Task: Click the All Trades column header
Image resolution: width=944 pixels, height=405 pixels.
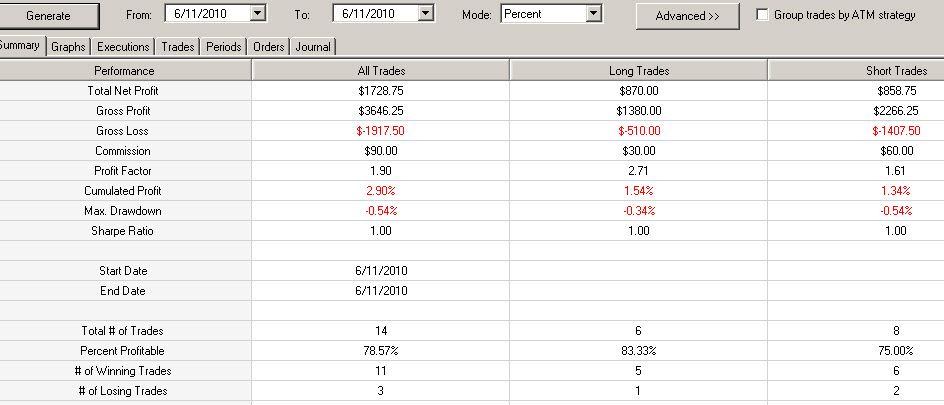Action: pyautogui.click(x=380, y=70)
